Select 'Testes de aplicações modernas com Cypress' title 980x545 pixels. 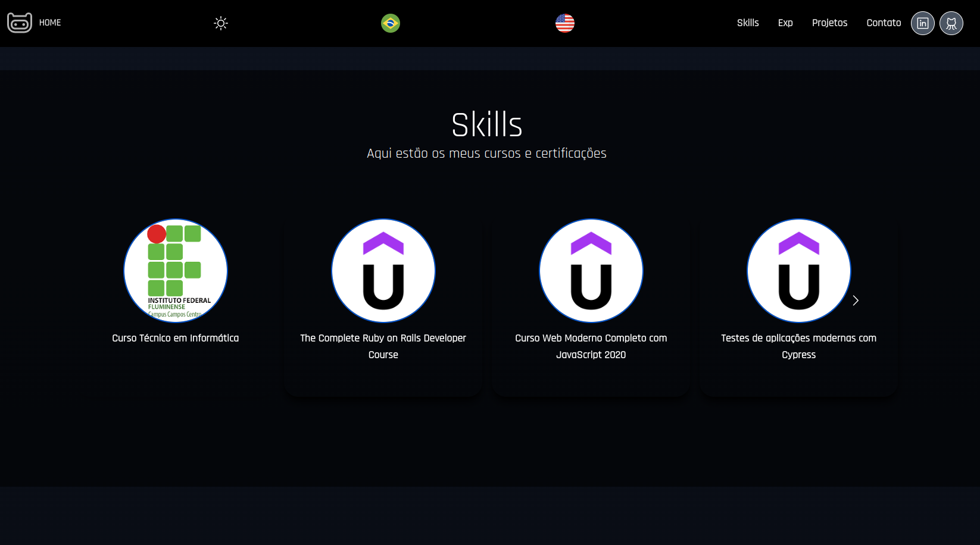799,346
